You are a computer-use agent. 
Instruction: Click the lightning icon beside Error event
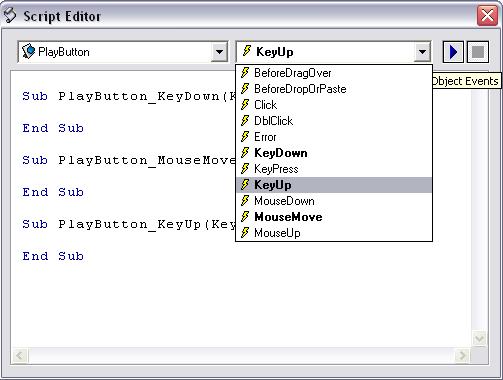pyautogui.click(x=245, y=137)
